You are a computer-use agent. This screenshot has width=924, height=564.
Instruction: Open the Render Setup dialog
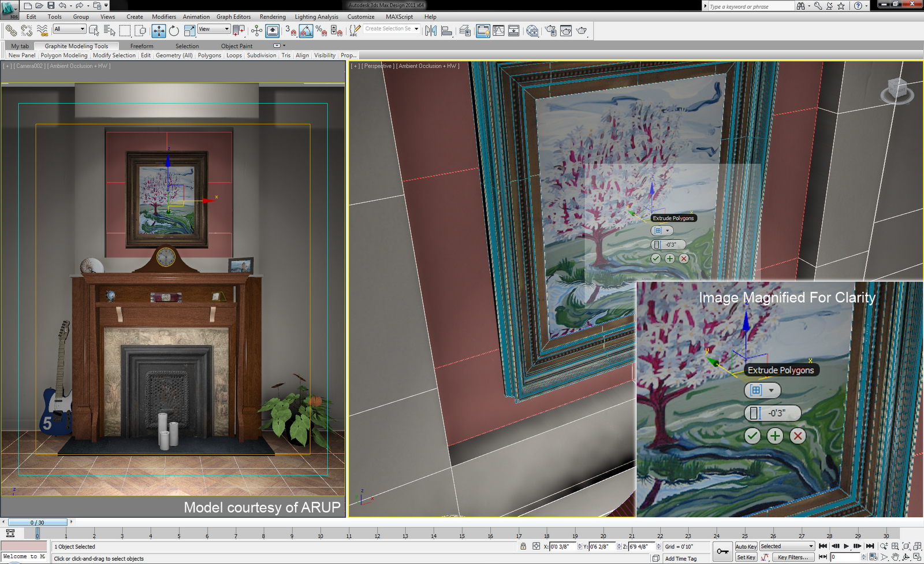pos(550,30)
